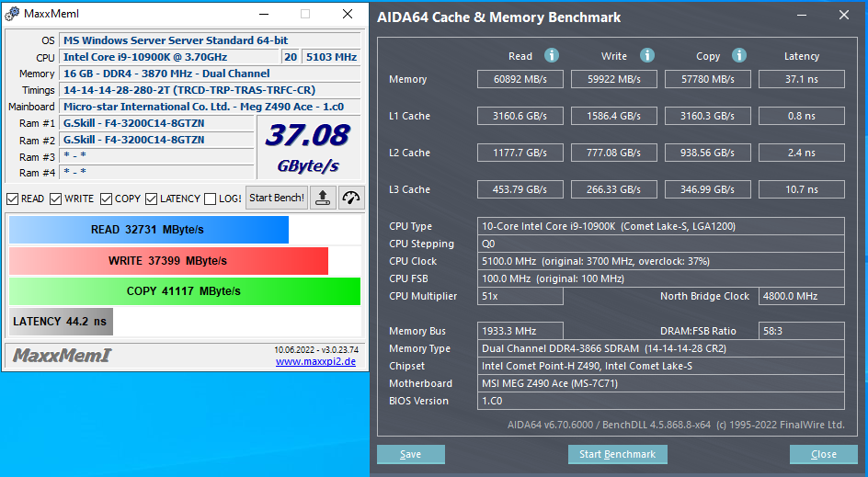
Task: Click Motherboard MSI MEG Z490 Ace field
Action: 661,383
